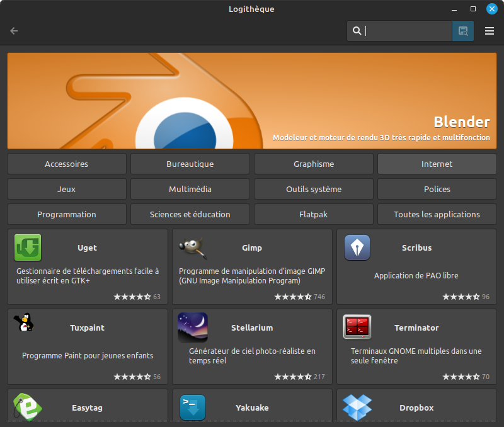Image resolution: width=504 pixels, height=427 pixels.
Task: Open the Programmation category
Action: pos(67,214)
